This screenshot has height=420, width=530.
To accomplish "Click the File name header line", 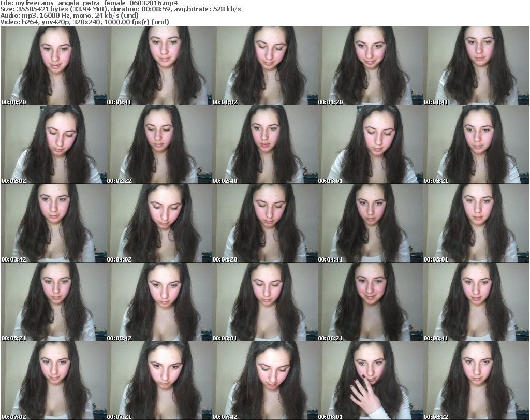I will click(89, 3).
